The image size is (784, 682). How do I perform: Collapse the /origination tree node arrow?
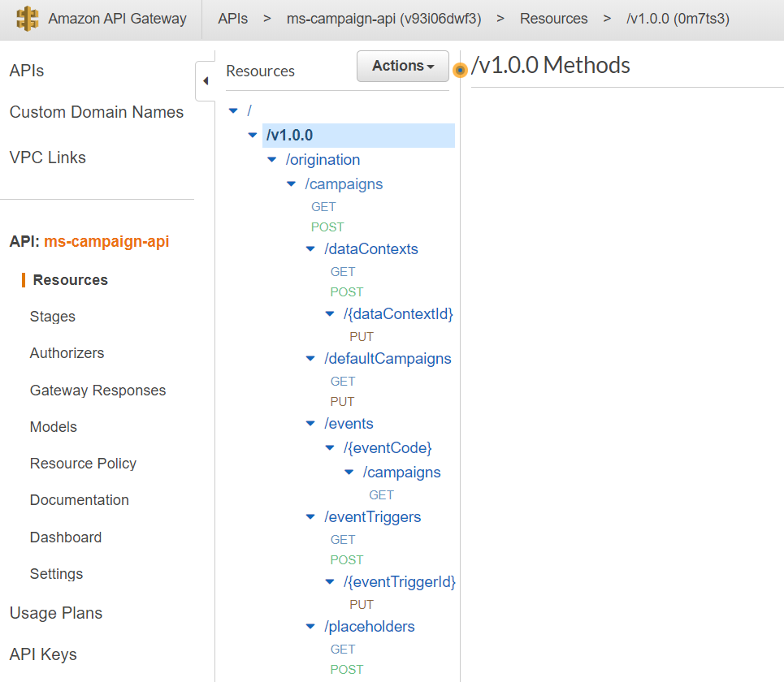click(x=272, y=160)
